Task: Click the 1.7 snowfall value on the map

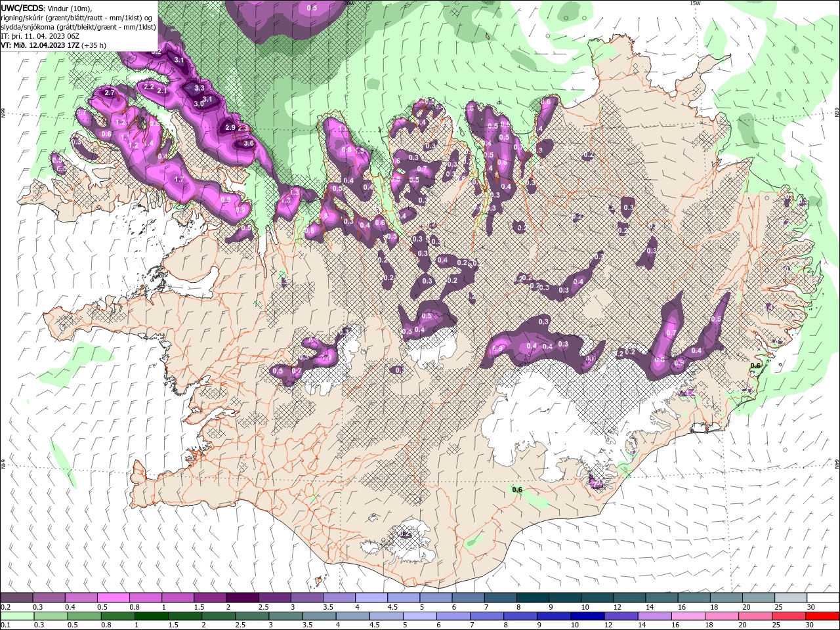Action: (x=179, y=179)
